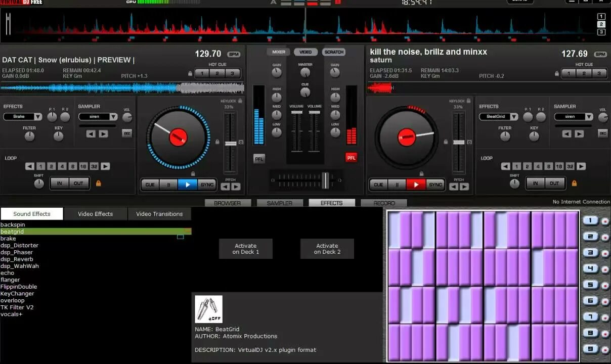The height and width of the screenshot is (364, 611).
Task: Toggle right deck loop lock icon
Action: tap(574, 183)
